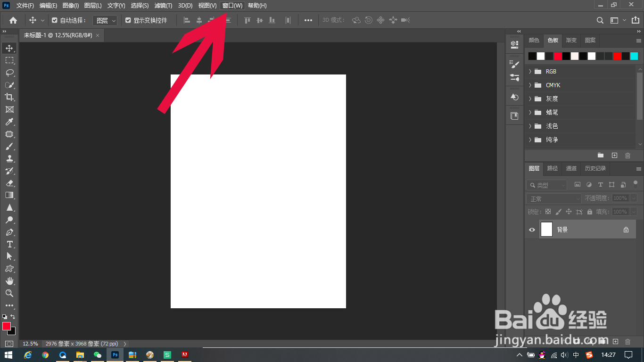644x362 pixels.
Task: Select the Dodge tool
Action: click(9, 220)
